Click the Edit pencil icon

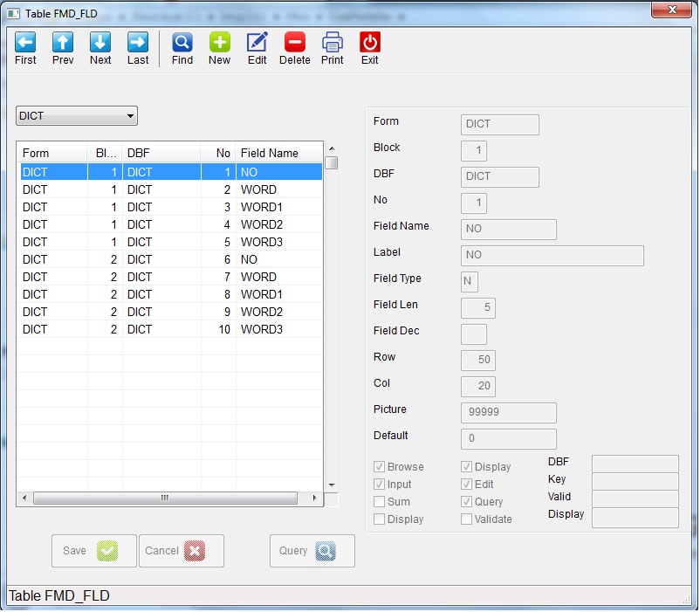click(257, 42)
